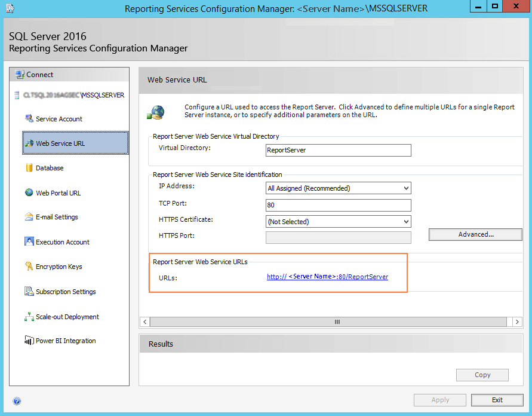Click the Service Account icon in sidebar
Viewport: 532px width, 416px height.
(29, 118)
